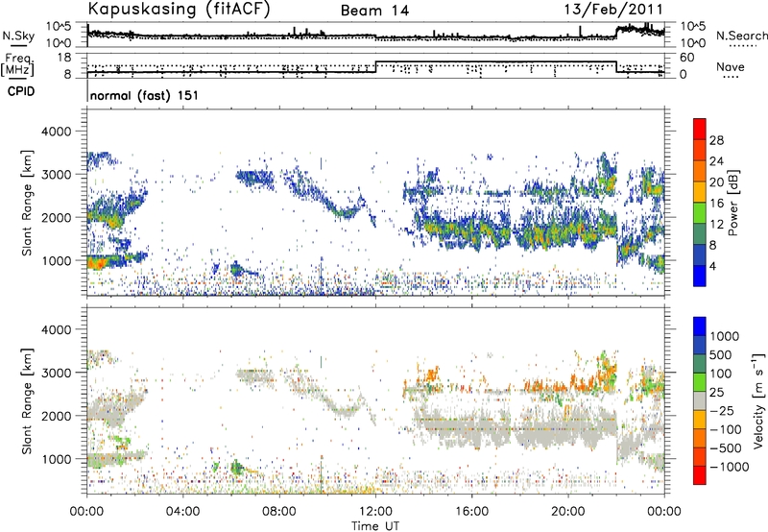Click the power panel 'Slant Range [km]' label
The height and width of the screenshot is (532, 768).
(x=28, y=203)
